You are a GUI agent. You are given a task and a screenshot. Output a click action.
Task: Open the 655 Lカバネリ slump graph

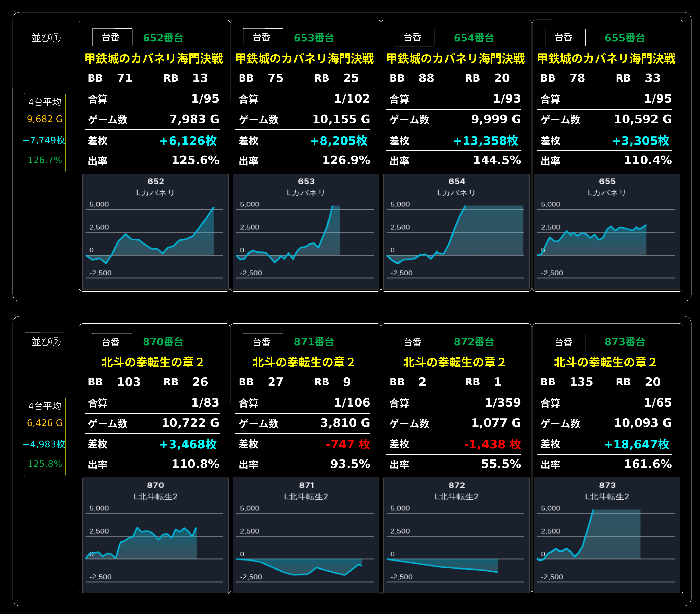[607, 232]
